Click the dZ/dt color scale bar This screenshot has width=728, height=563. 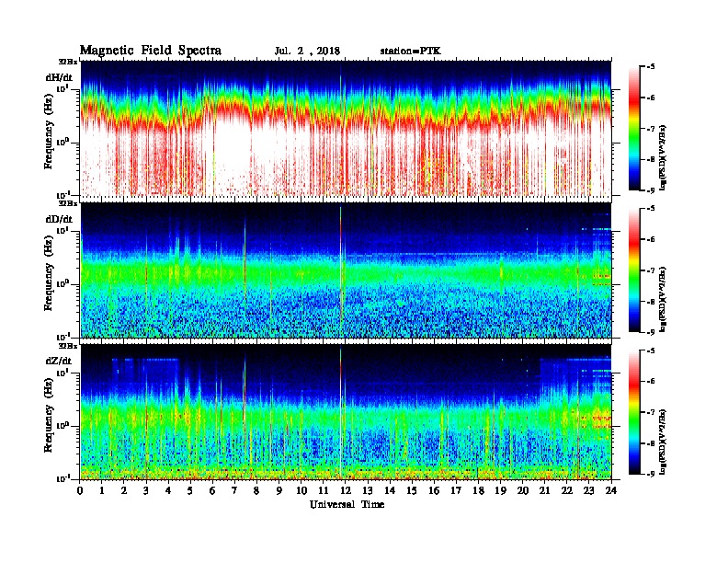point(634,412)
